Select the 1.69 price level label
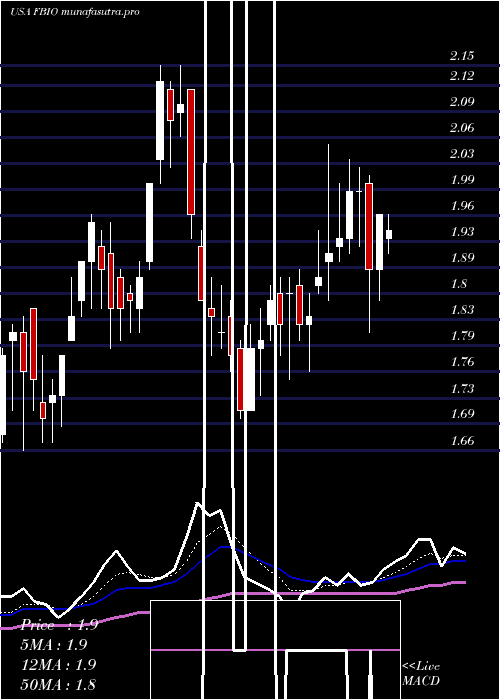This screenshot has width=500, height=700. click(462, 413)
